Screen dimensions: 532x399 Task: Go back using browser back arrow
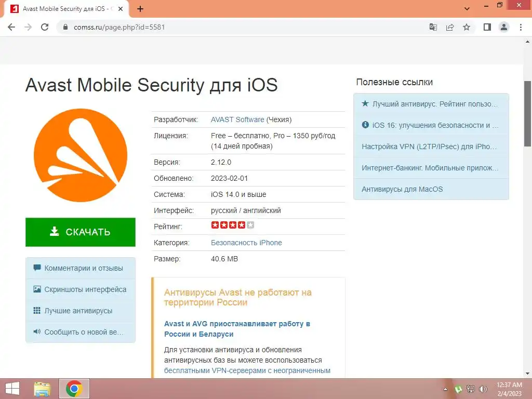pyautogui.click(x=11, y=27)
